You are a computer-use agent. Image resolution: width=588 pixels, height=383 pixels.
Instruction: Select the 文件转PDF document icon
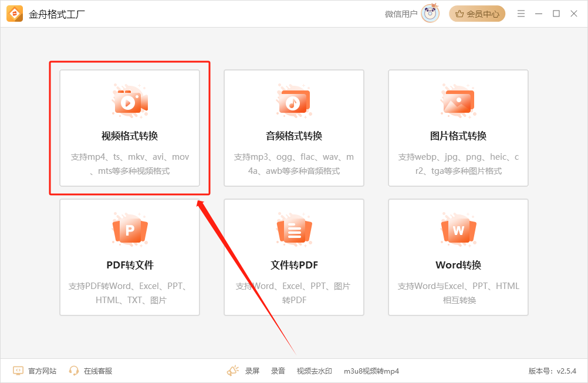pos(293,231)
